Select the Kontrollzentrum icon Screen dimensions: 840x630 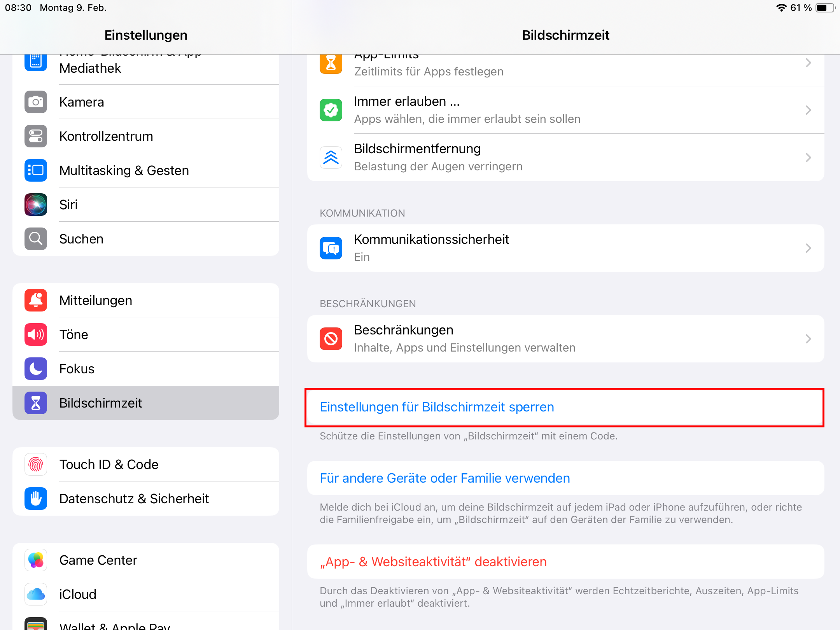pos(35,136)
